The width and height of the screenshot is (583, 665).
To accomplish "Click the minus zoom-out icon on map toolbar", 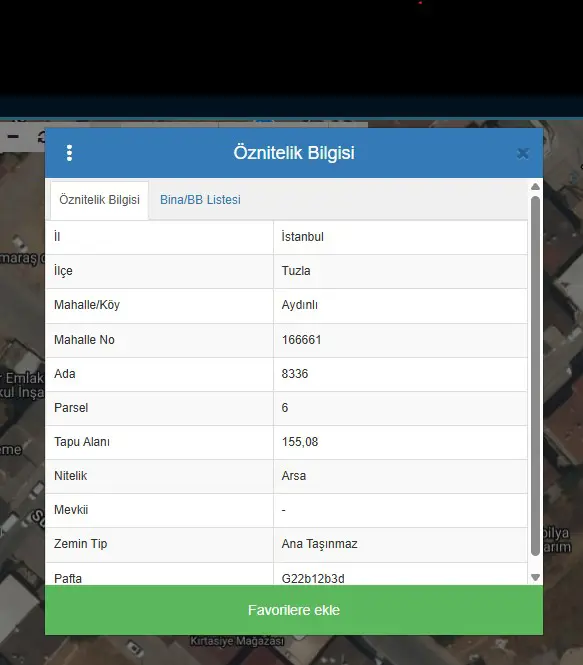I will [x=13, y=137].
